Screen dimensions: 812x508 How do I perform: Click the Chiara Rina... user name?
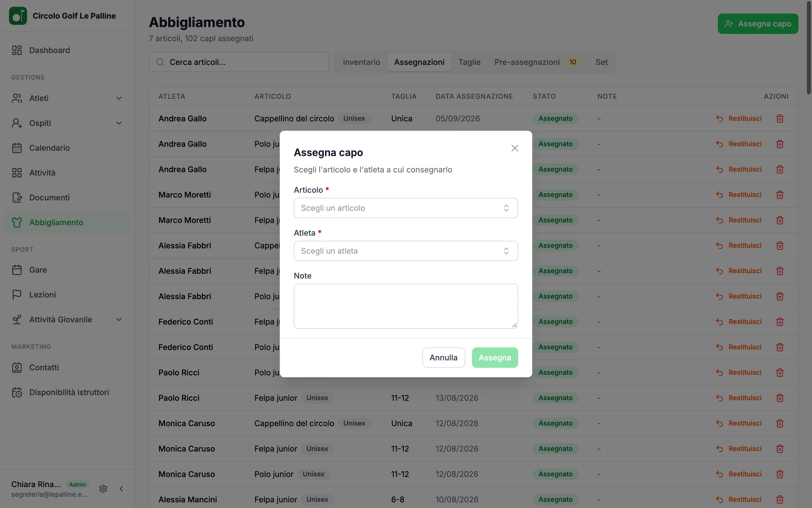pyautogui.click(x=36, y=484)
